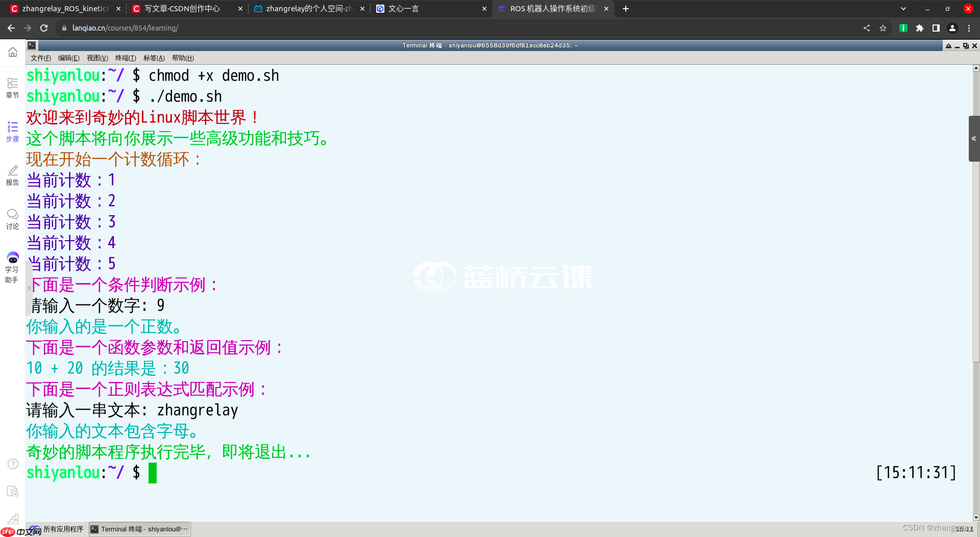The height and width of the screenshot is (537, 980).
Task: Switch to the zhangrelay_ROS_kinetic tab
Action: point(65,9)
